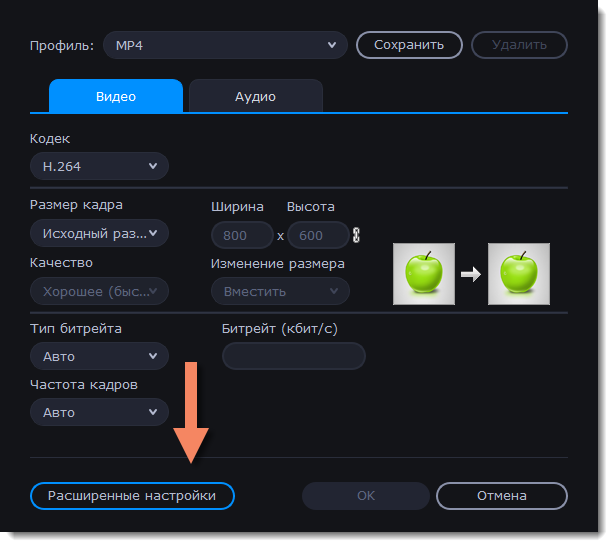Click the right green apple preview

tap(519, 273)
